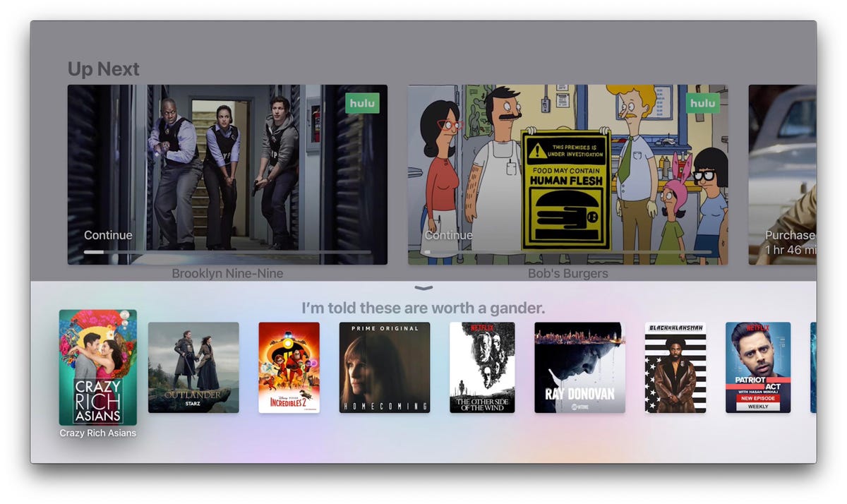Click the Up Next heading
The height and width of the screenshot is (504, 847).
[x=103, y=68]
